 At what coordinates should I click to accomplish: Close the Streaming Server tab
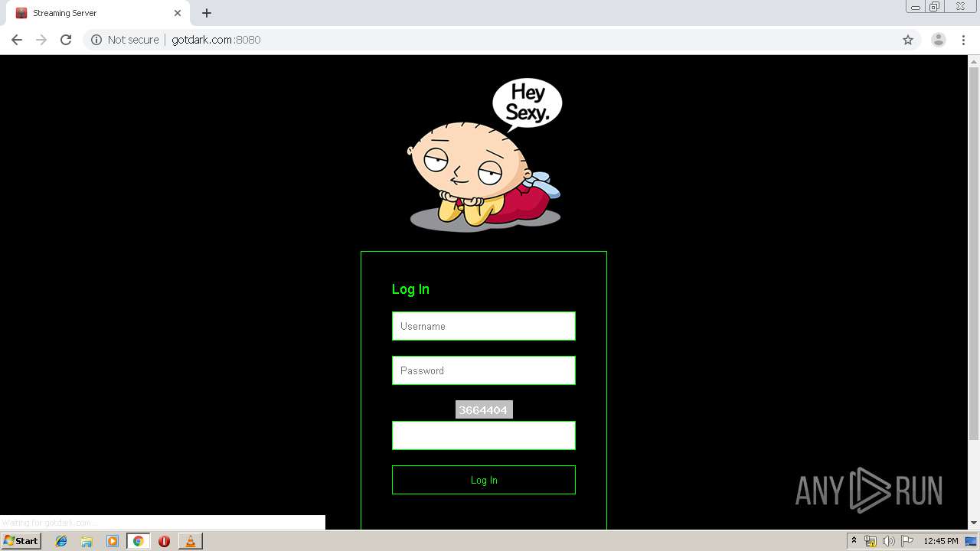178,13
